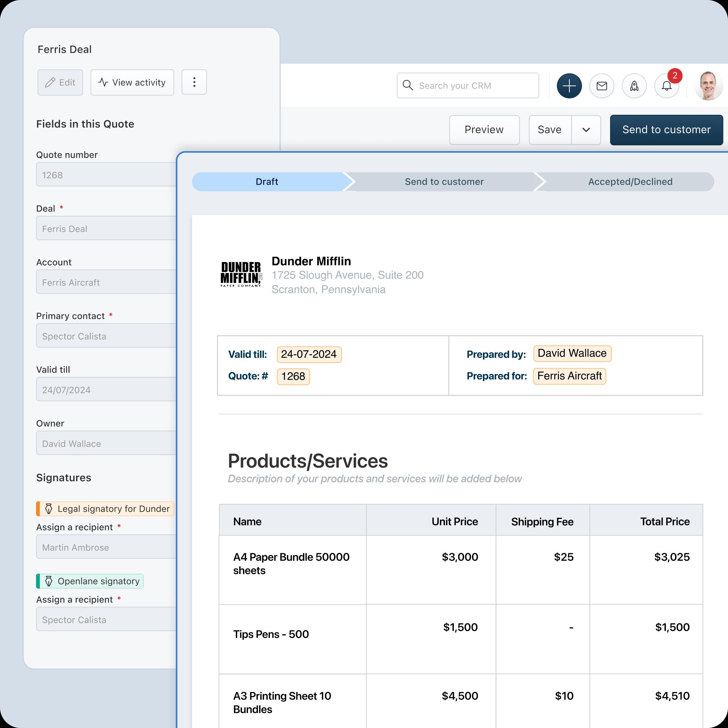Click the Preview button
The image size is (728, 728).
pos(484,130)
